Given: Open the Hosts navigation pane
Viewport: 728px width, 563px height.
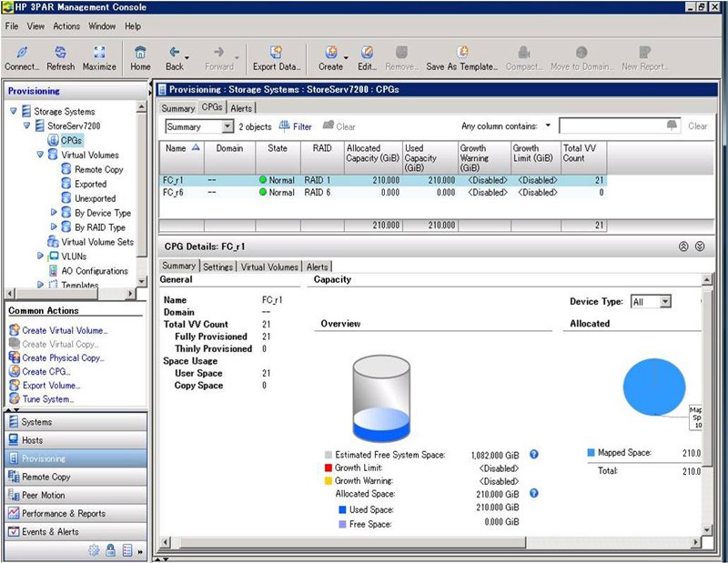Looking at the screenshot, I should coord(76,440).
